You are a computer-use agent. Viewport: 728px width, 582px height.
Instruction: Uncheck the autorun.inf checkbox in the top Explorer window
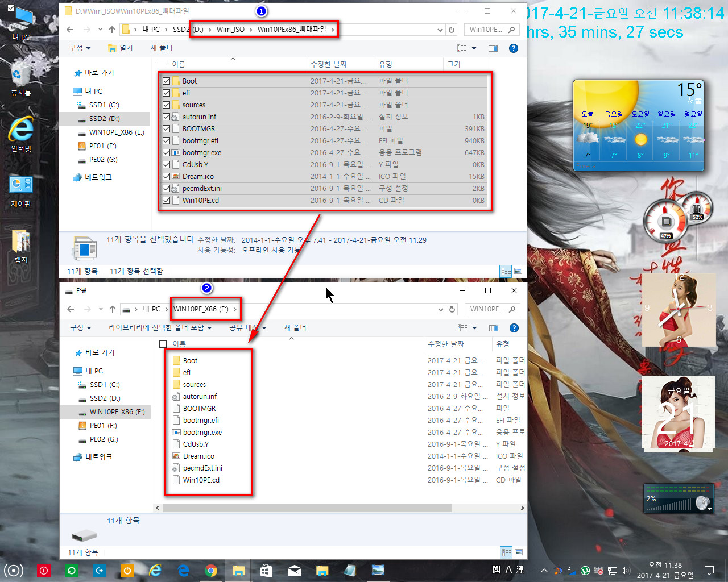click(166, 117)
